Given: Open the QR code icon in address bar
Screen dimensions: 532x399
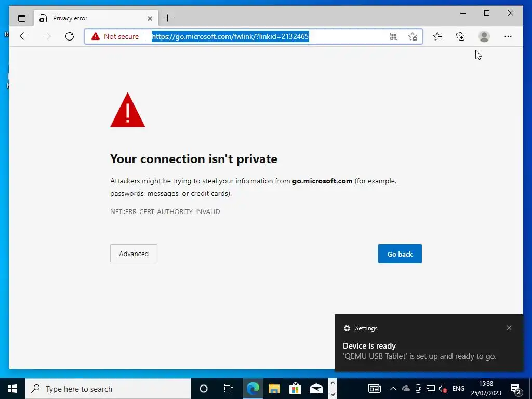Looking at the screenshot, I should 394,36.
